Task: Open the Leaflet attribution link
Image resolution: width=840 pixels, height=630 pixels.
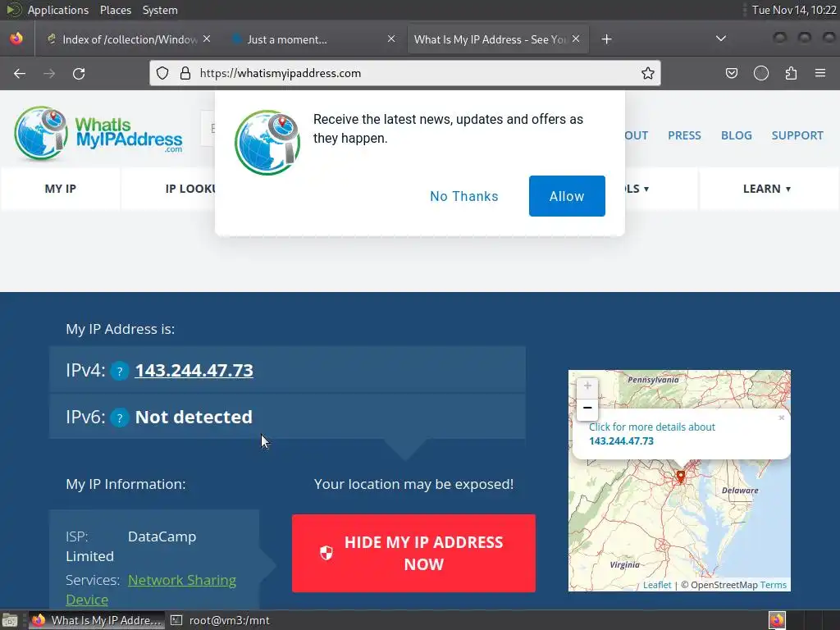Action: pos(657,585)
